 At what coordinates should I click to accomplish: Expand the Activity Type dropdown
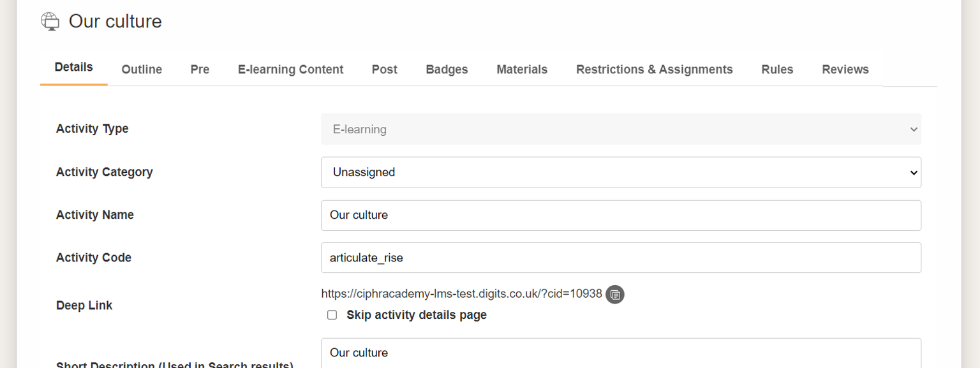click(x=621, y=129)
